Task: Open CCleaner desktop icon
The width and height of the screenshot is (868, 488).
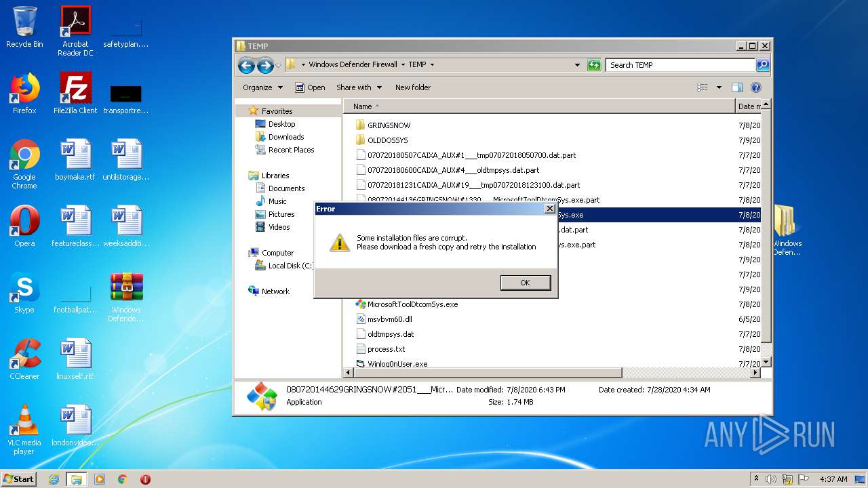Action: click(x=24, y=360)
